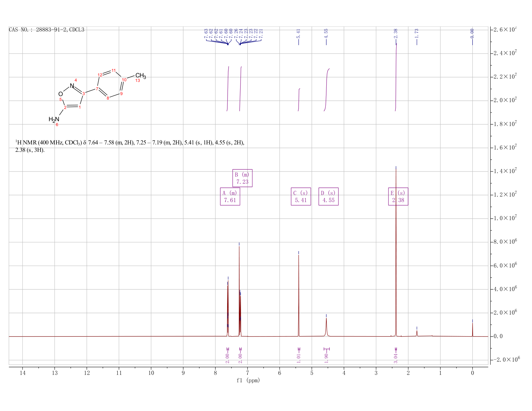The image size is (532, 411).
Task: Click the broad NH2 peak at 4.55 ppm
Action: coord(326,327)
